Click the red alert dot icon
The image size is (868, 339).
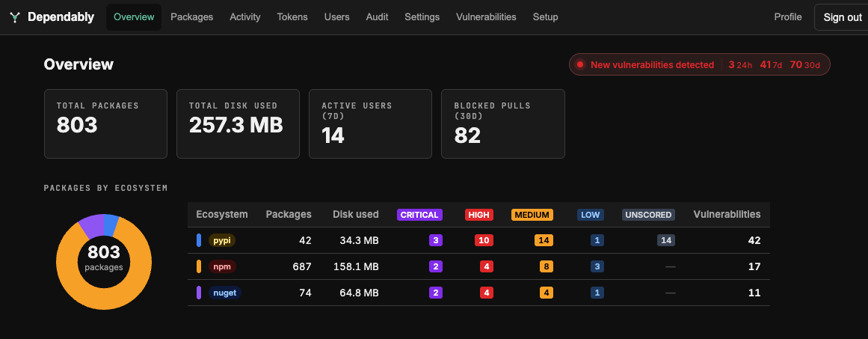click(580, 64)
